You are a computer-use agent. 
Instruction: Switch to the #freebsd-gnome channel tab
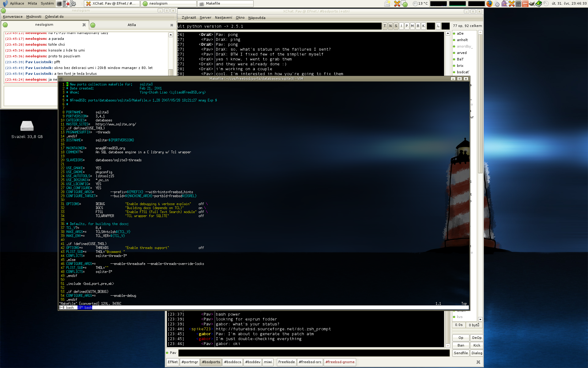click(x=340, y=362)
